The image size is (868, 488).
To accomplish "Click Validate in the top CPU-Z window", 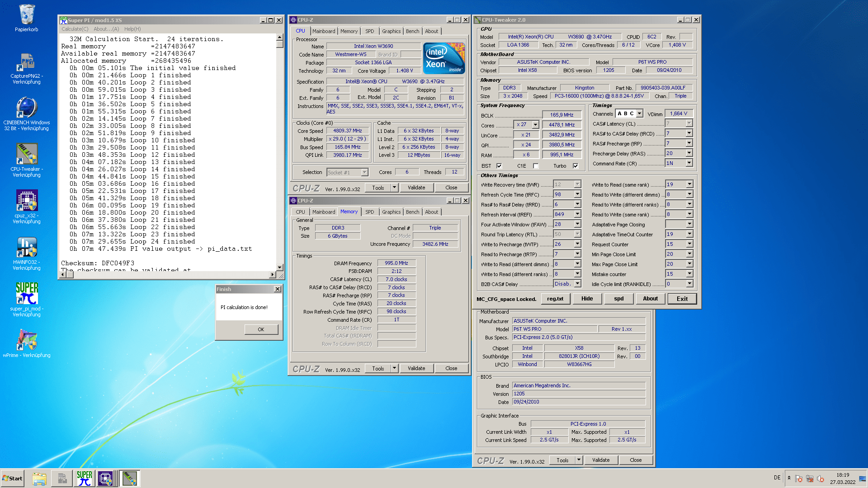I will 416,188.
